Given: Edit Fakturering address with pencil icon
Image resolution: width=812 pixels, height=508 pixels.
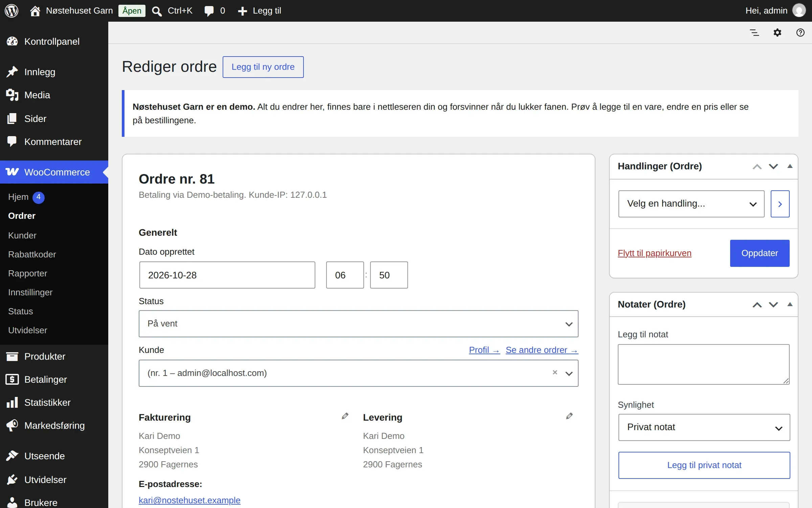Looking at the screenshot, I should [345, 416].
